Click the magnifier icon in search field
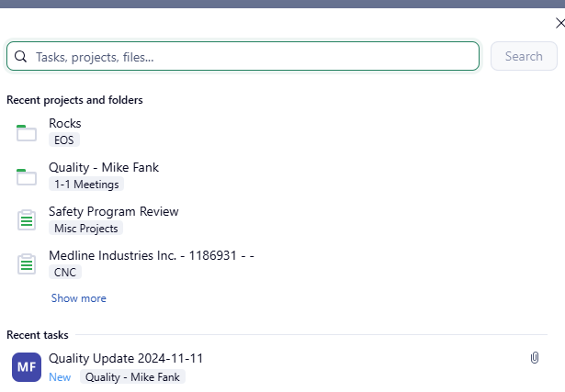The height and width of the screenshot is (392, 565). (20, 57)
